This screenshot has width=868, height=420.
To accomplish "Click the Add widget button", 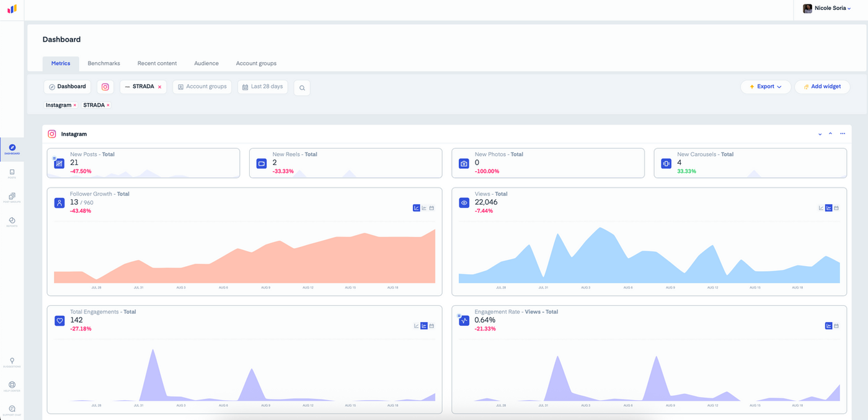I will 822,87.
